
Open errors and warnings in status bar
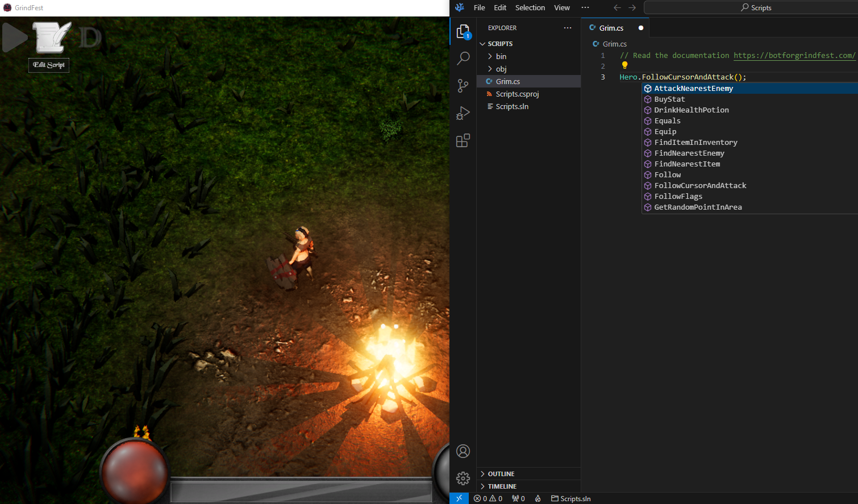coord(488,498)
